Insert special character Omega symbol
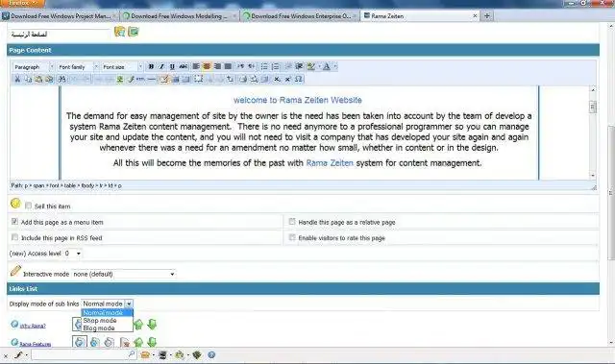This screenshot has height=364, width=615. point(299,79)
